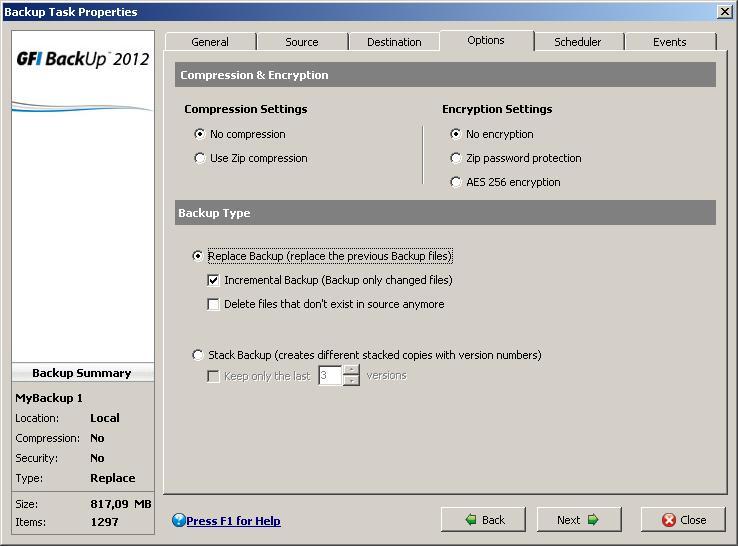738x546 pixels.
Task: Click the Back button
Action: coord(485,520)
